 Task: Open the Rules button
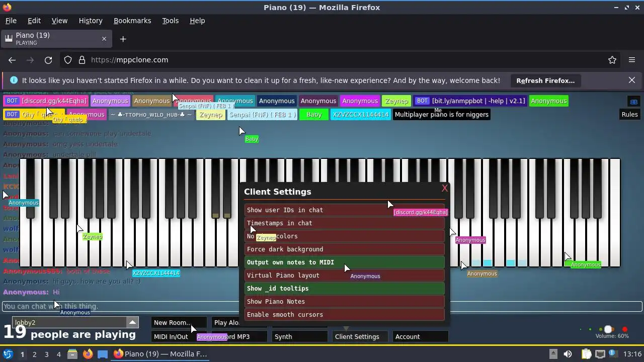629,115
